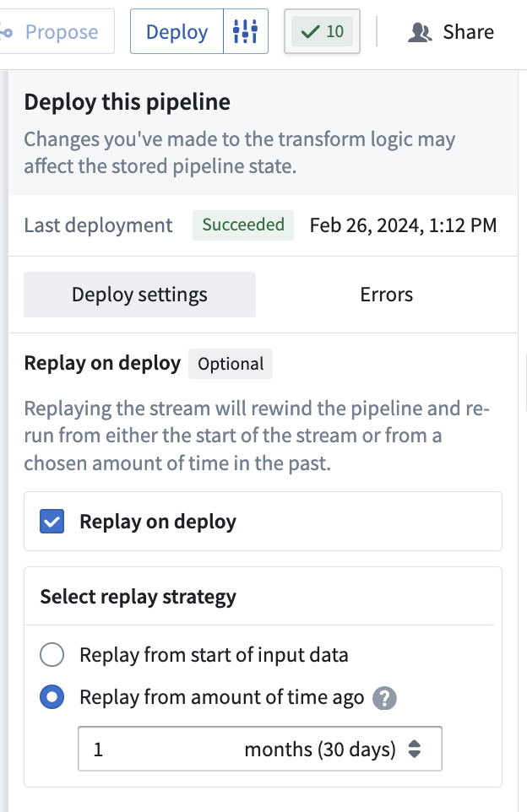Viewport: 527px width, 812px height.
Task: Click the last deployment date Feb 26, 2024
Action: [x=403, y=225]
